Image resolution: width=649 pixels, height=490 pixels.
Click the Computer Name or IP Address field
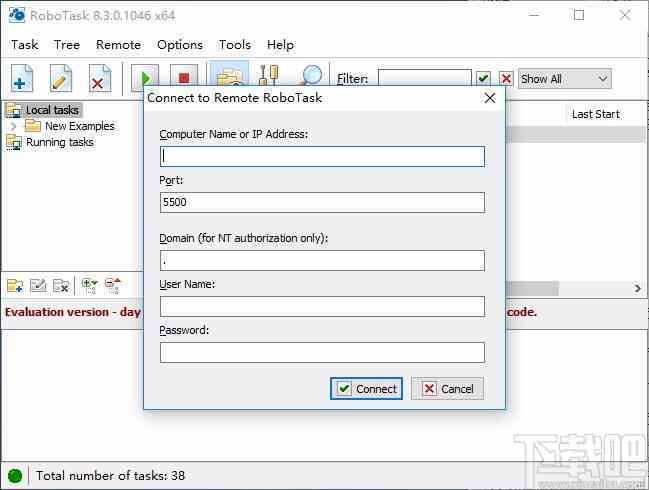click(322, 156)
